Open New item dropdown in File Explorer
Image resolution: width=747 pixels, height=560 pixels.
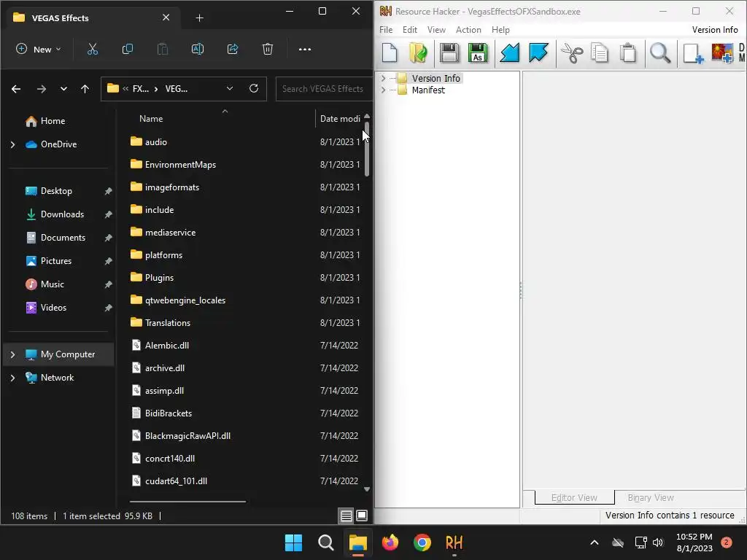coord(39,49)
